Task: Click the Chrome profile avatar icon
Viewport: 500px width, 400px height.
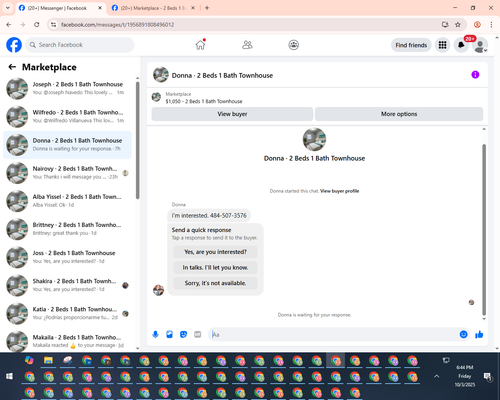Action: tap(477, 25)
